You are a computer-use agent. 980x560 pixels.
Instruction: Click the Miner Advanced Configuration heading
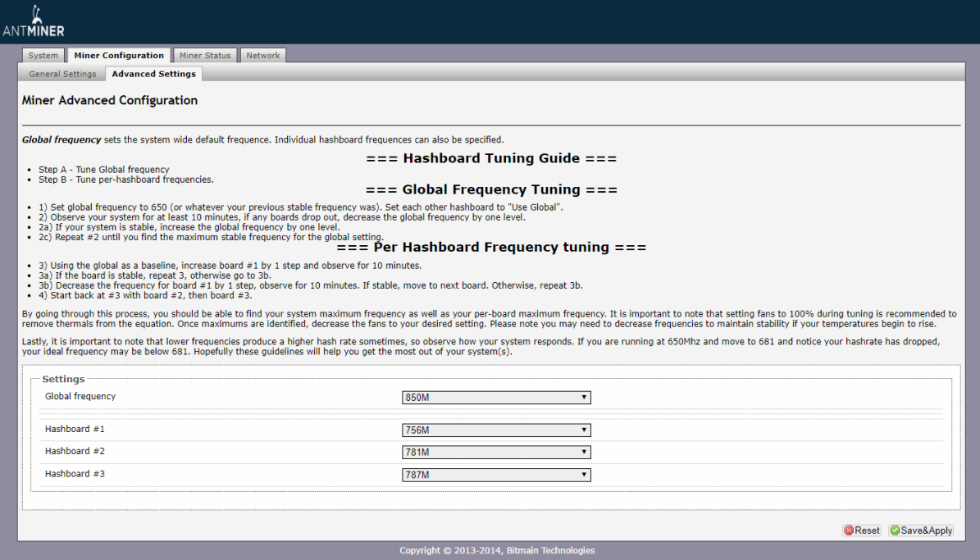pyautogui.click(x=110, y=100)
